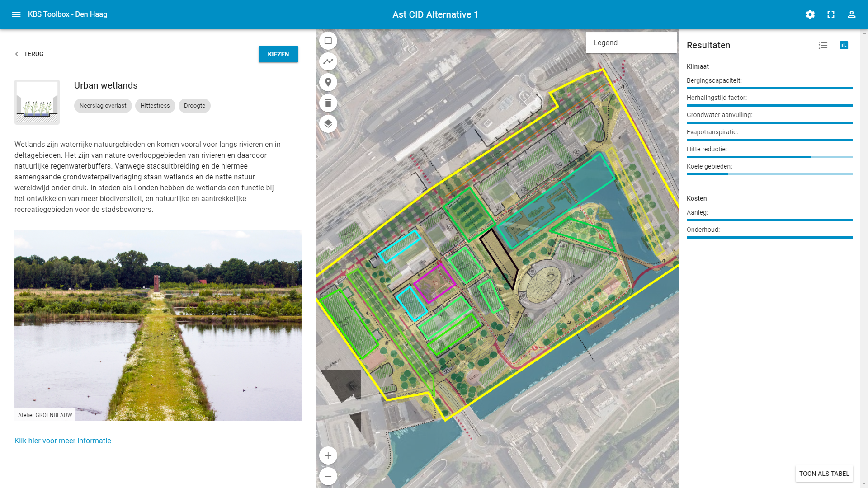Toggle fullscreen mode icon
This screenshot has width=868, height=488.
831,14
